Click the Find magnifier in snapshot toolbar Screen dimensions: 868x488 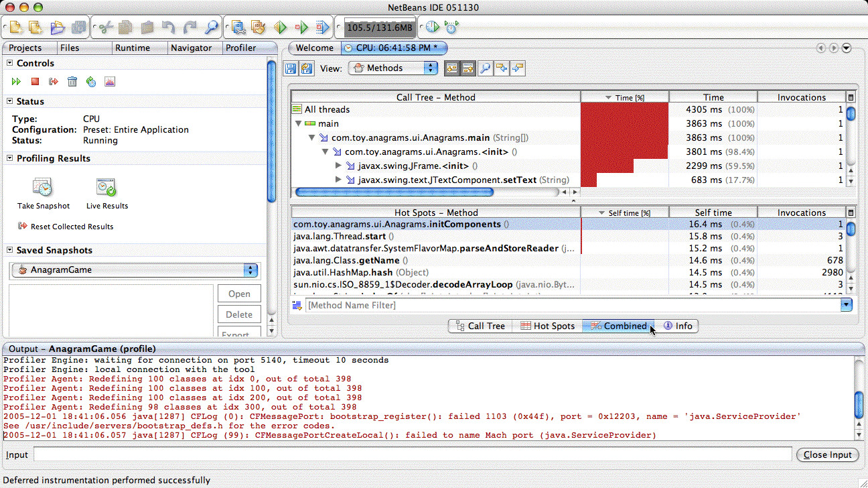point(485,68)
